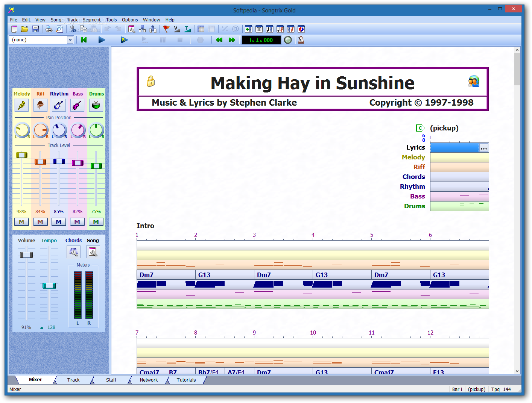Screen dimensions: 532x403
Task: Select the Melody trumpet instrument icon
Action: pyautogui.click(x=22, y=105)
